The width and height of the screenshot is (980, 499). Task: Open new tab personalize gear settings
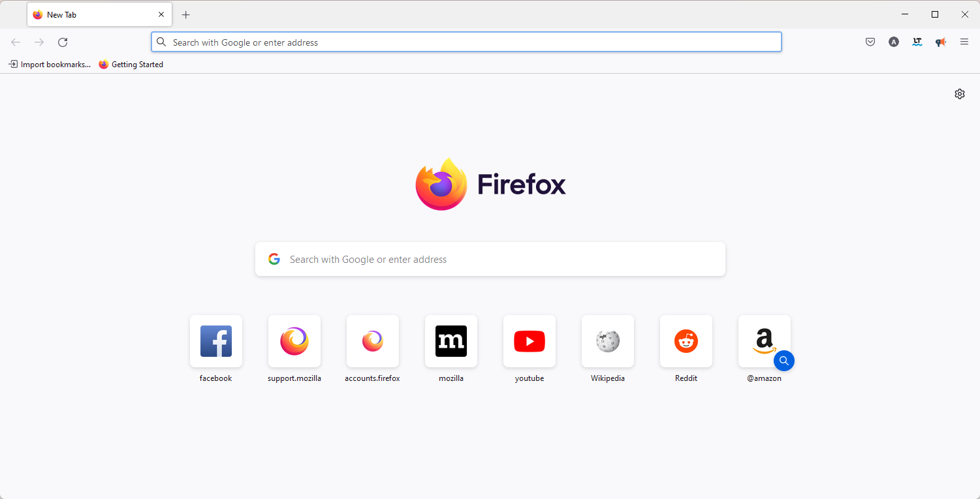pyautogui.click(x=960, y=94)
